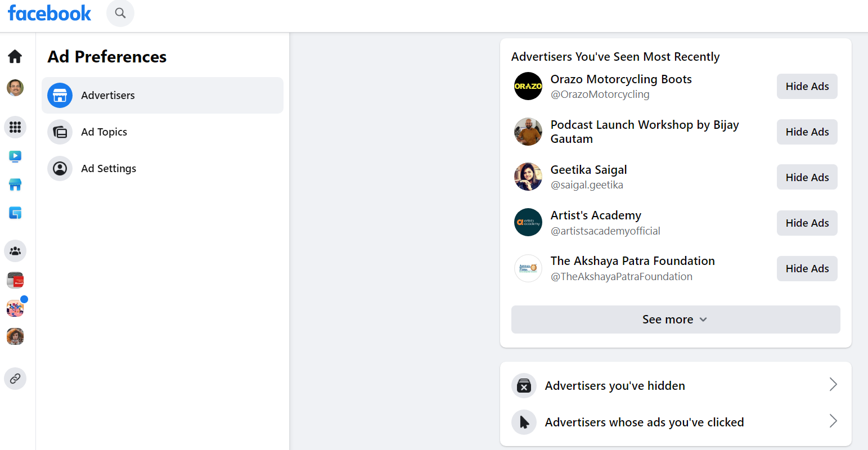Click the chain link icon in the sidebar
Image resolution: width=868 pixels, height=450 pixels.
(x=15, y=379)
